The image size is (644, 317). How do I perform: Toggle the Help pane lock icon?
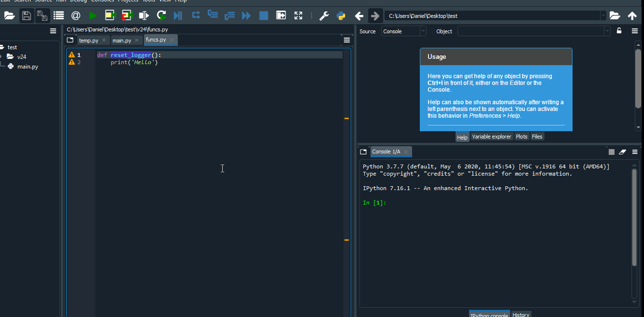click(619, 31)
